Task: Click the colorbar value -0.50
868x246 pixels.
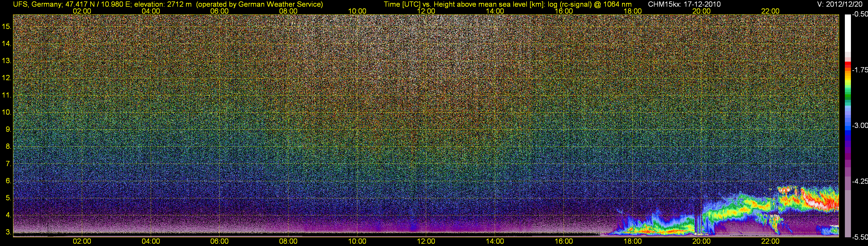Action: 860,14
